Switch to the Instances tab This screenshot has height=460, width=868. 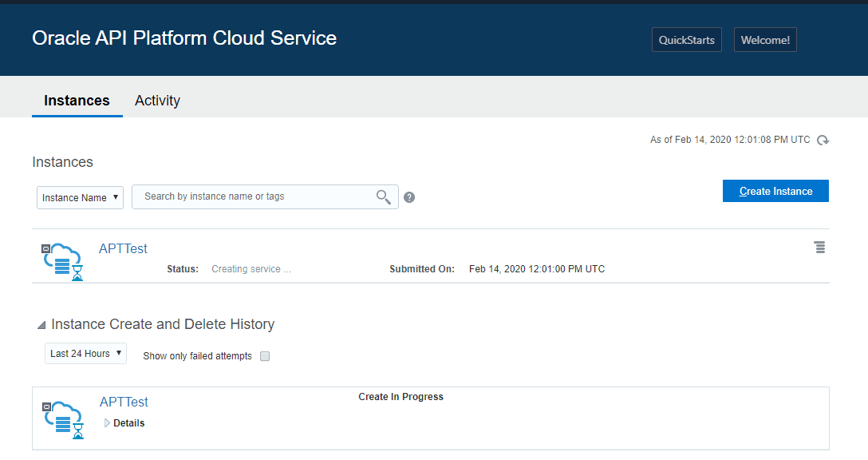tap(77, 101)
